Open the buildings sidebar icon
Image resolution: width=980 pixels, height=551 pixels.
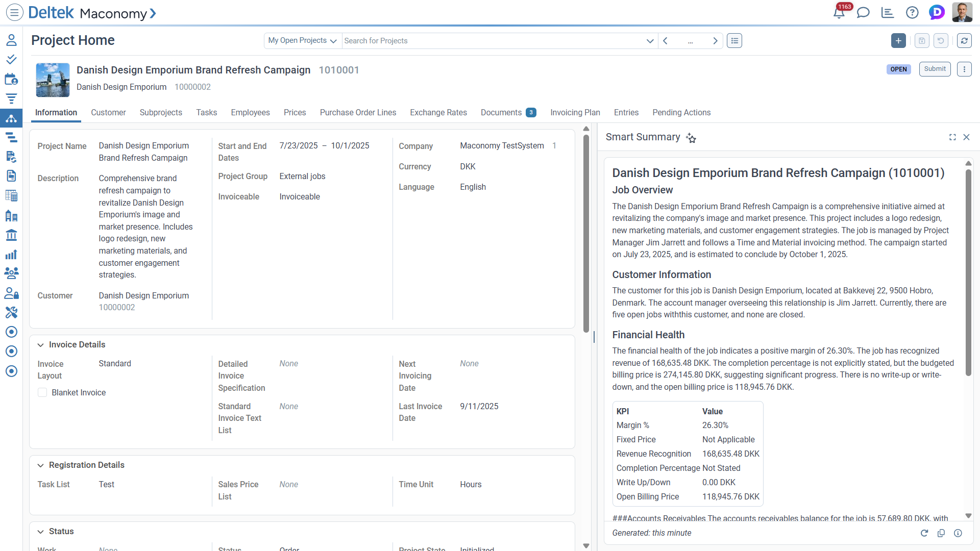11,216
